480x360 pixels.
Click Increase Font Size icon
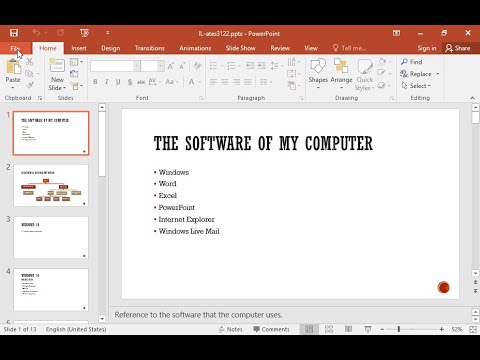coord(171,66)
